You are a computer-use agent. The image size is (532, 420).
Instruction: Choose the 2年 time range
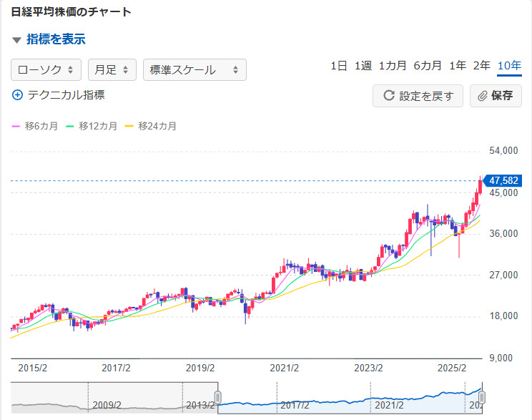tap(482, 66)
